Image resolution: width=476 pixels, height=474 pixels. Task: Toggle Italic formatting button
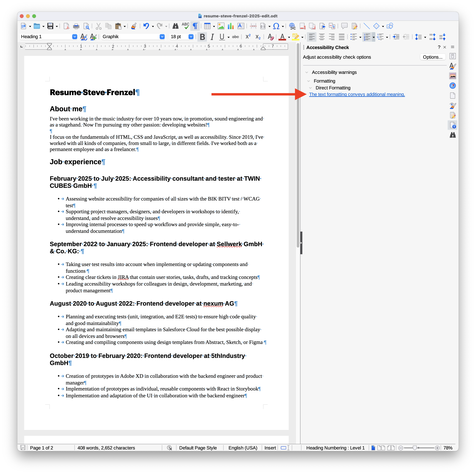212,37
